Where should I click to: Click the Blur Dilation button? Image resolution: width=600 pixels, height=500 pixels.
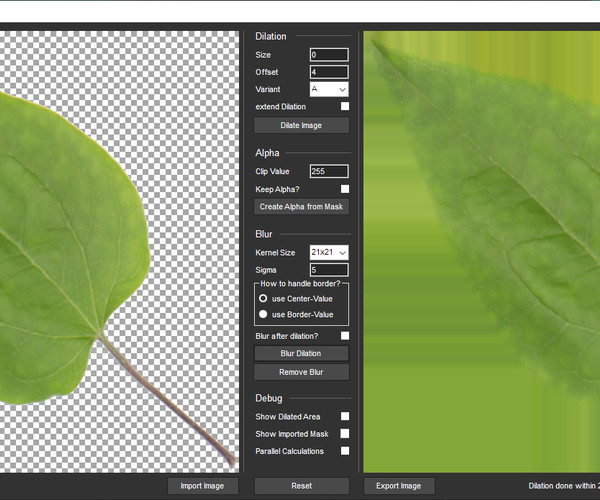tap(301, 353)
